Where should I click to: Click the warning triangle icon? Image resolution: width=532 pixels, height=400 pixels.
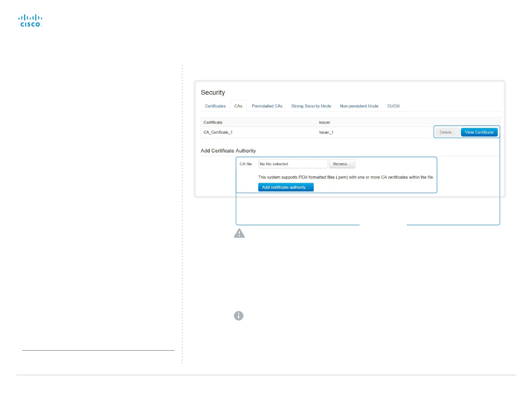pos(239,233)
